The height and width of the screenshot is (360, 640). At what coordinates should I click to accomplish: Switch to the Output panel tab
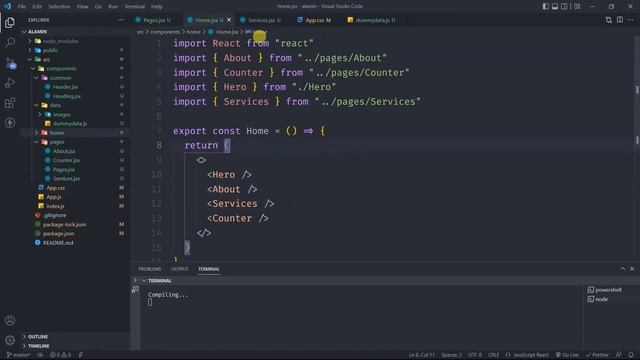[x=180, y=269]
